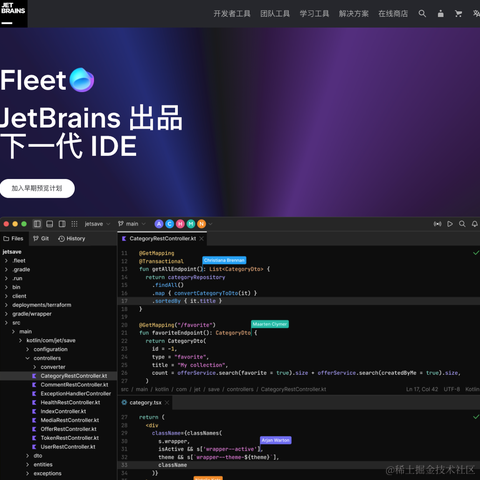Click the Maarten Clymer cursor label

point(270,324)
